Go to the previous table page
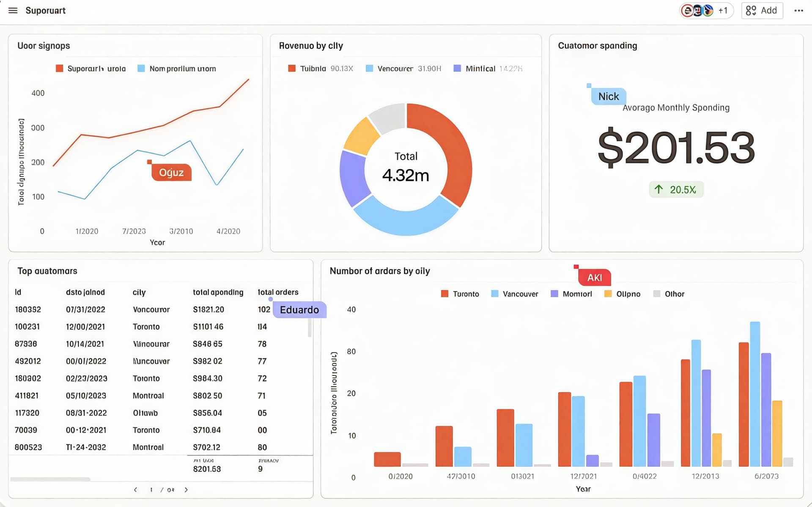Screen dimensions: 812x507 coord(135,490)
